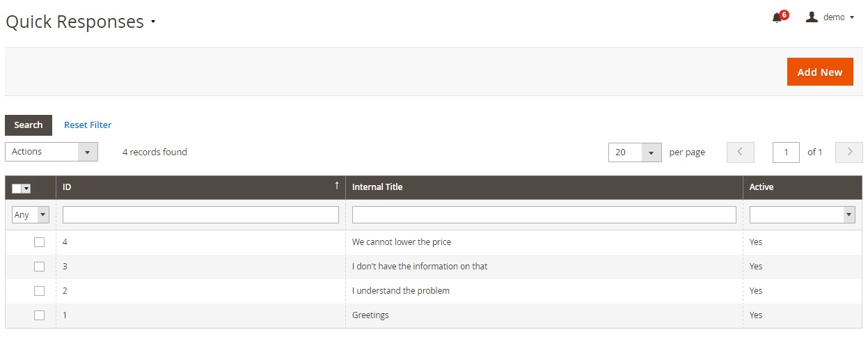
Task: Select the checkbox for row ID 3
Action: 40,267
